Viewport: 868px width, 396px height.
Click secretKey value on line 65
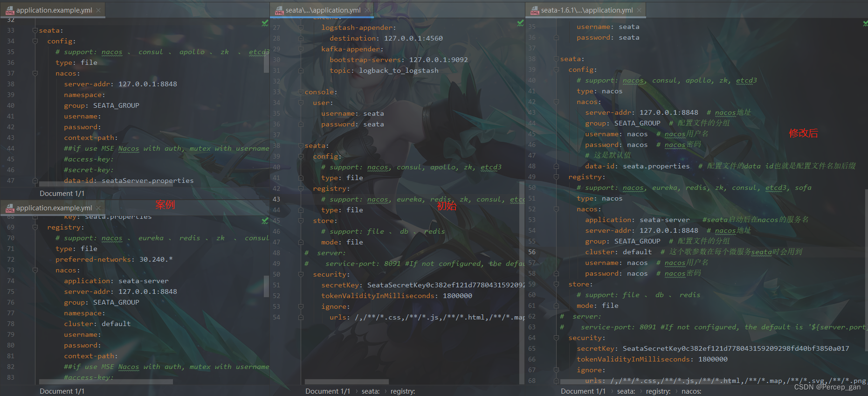[736, 348]
